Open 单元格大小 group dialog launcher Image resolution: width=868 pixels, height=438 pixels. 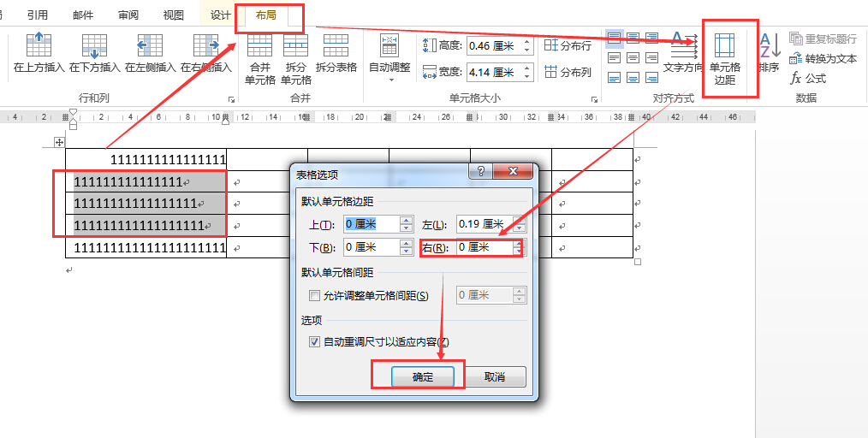pos(594,99)
